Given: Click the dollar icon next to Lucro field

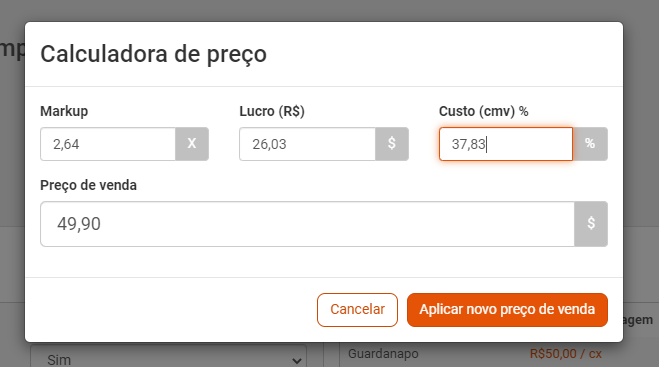Looking at the screenshot, I should point(392,144).
